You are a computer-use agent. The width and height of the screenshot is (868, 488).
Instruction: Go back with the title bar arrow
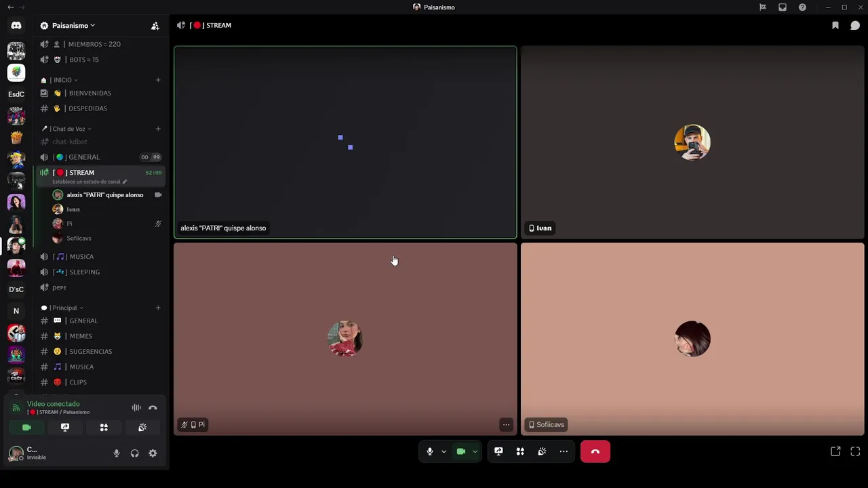pos(10,7)
